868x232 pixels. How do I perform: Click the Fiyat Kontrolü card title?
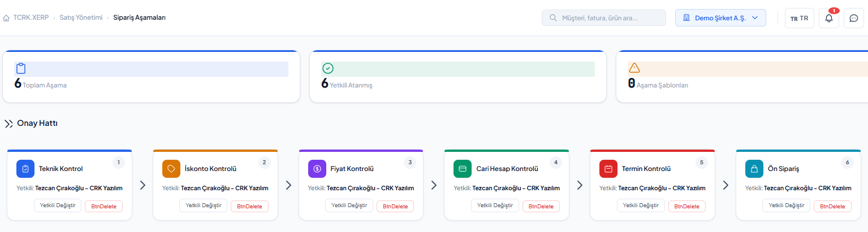(352, 169)
